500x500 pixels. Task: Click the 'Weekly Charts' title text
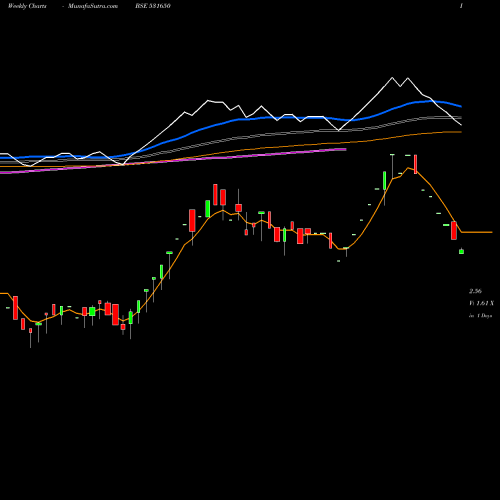(x=27, y=6)
